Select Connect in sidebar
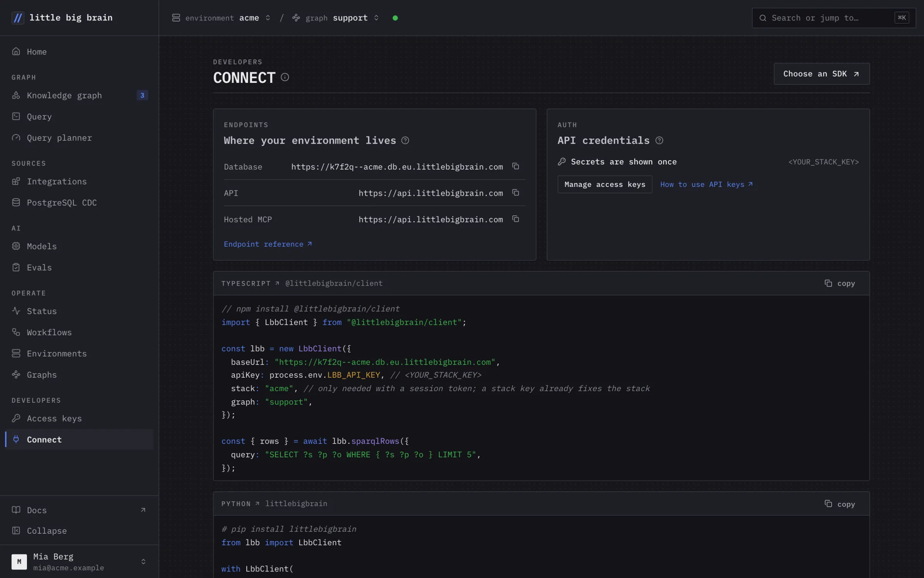Image resolution: width=924 pixels, height=578 pixels. [x=79, y=439]
